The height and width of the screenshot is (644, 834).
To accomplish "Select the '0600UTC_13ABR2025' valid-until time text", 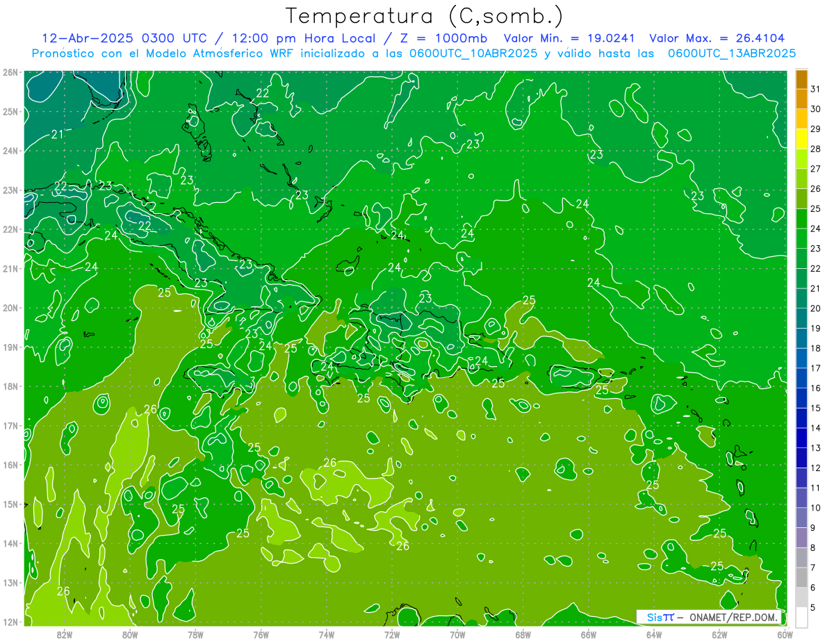I will click(x=731, y=53).
